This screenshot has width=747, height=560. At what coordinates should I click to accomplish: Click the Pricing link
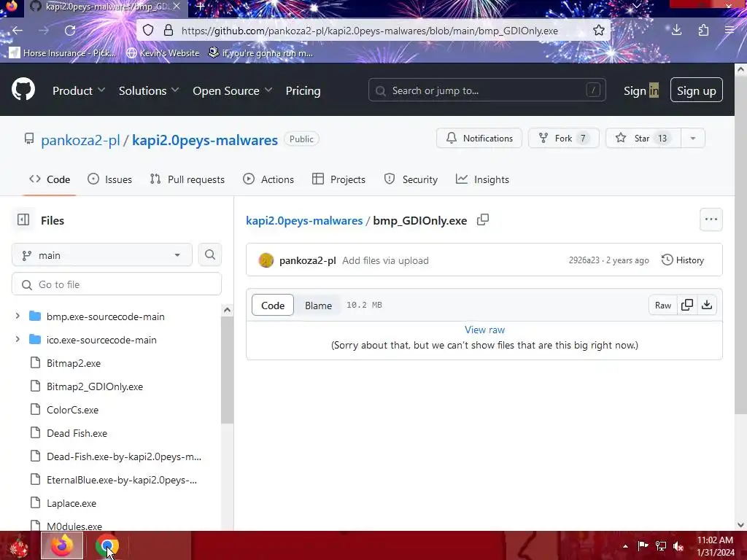[303, 90]
